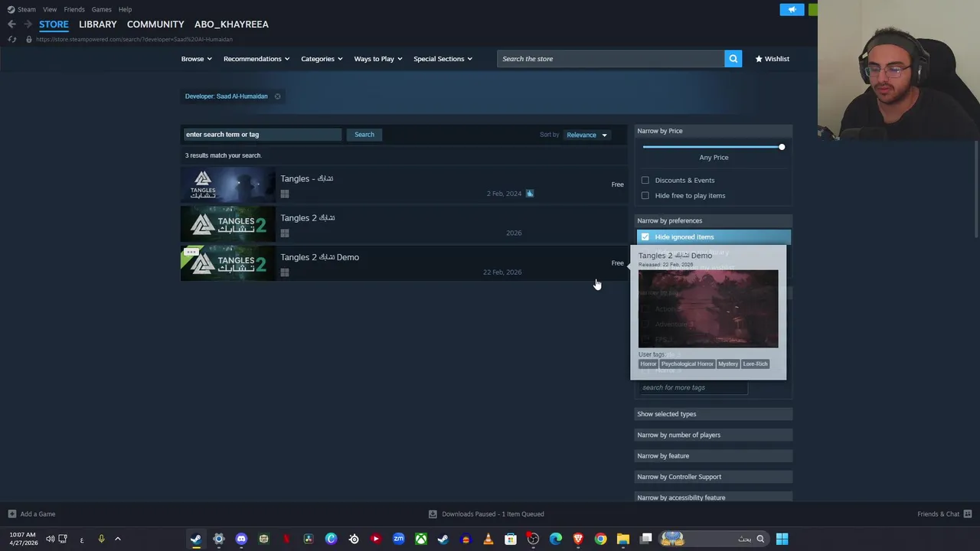Open Zoom from the taskbar
Image resolution: width=980 pixels, height=551 pixels.
[398, 539]
